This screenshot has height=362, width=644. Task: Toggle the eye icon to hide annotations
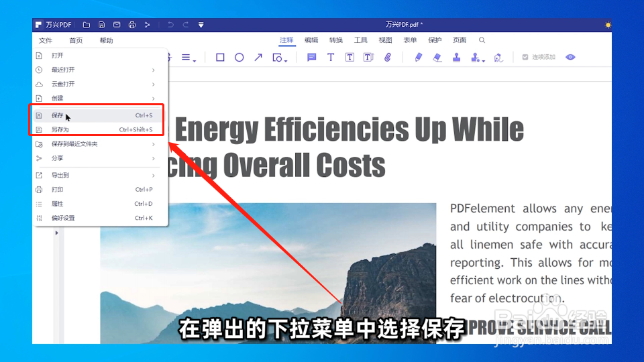[570, 57]
